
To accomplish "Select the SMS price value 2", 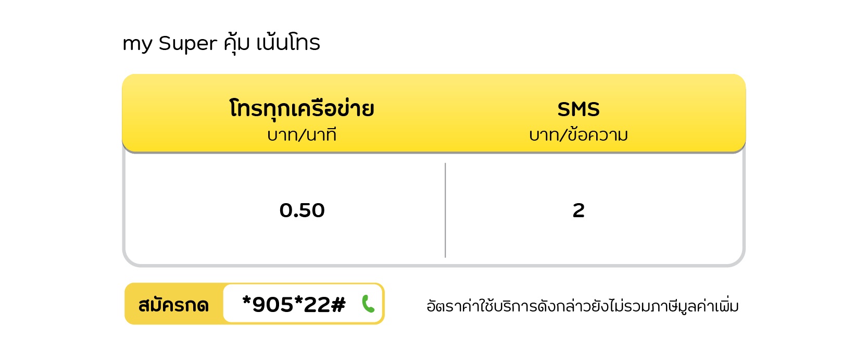I will tap(578, 210).
